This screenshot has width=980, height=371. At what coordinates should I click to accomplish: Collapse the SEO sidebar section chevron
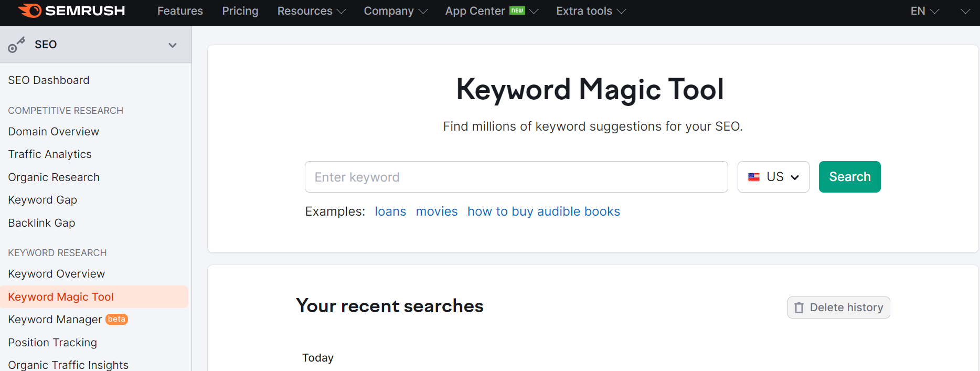172,45
